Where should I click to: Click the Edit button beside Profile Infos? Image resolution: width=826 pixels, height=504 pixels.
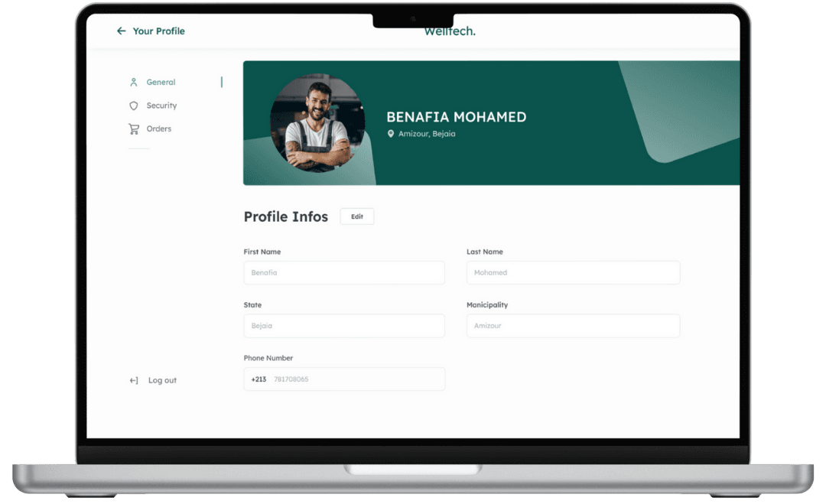357,216
